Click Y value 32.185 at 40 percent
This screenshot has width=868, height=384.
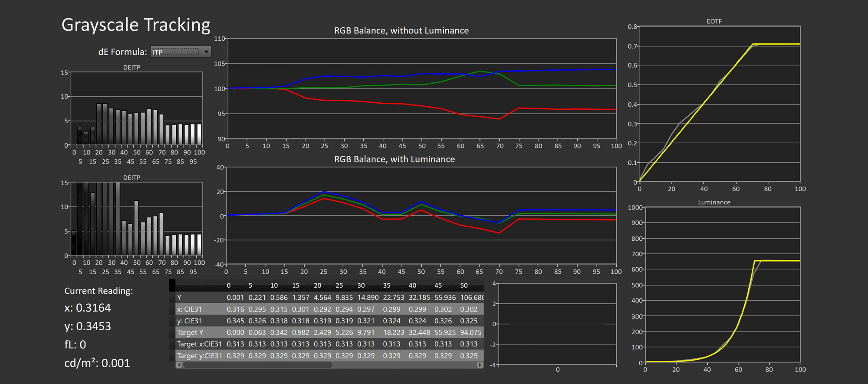(419, 298)
